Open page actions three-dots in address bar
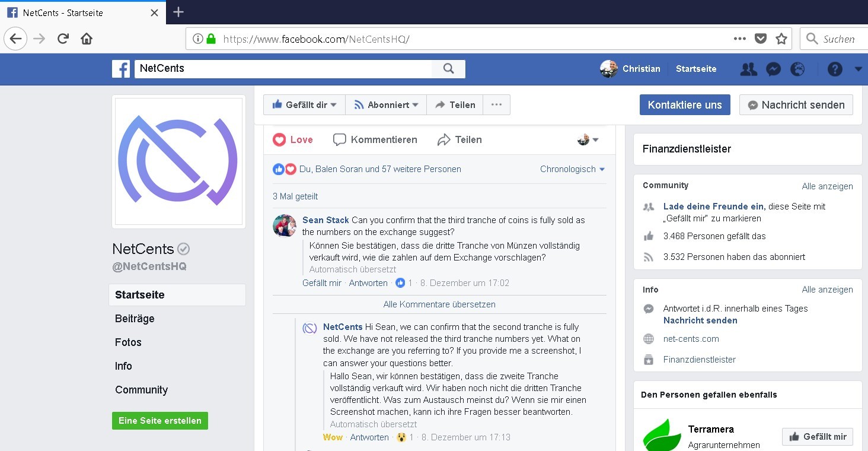 pyautogui.click(x=739, y=39)
